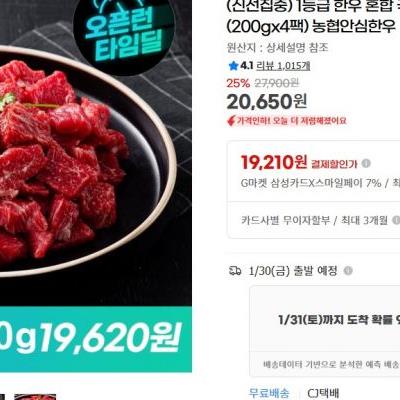Click the 19,210원 결제할인가 price
The image size is (400, 400).
pyautogui.click(x=299, y=163)
